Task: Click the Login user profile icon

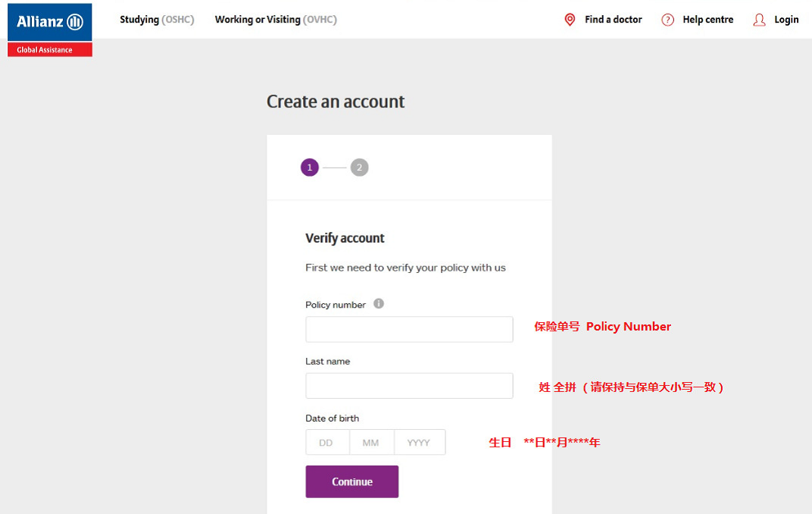Action: 759,20
